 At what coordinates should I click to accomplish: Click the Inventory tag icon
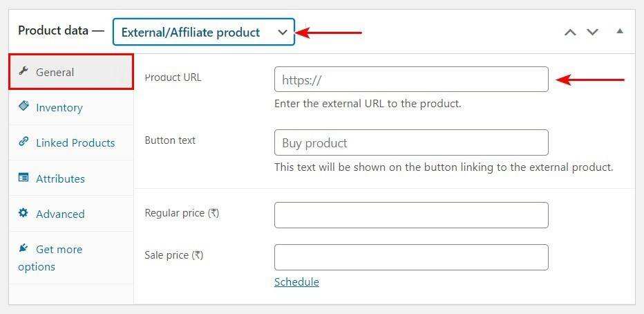(x=24, y=107)
